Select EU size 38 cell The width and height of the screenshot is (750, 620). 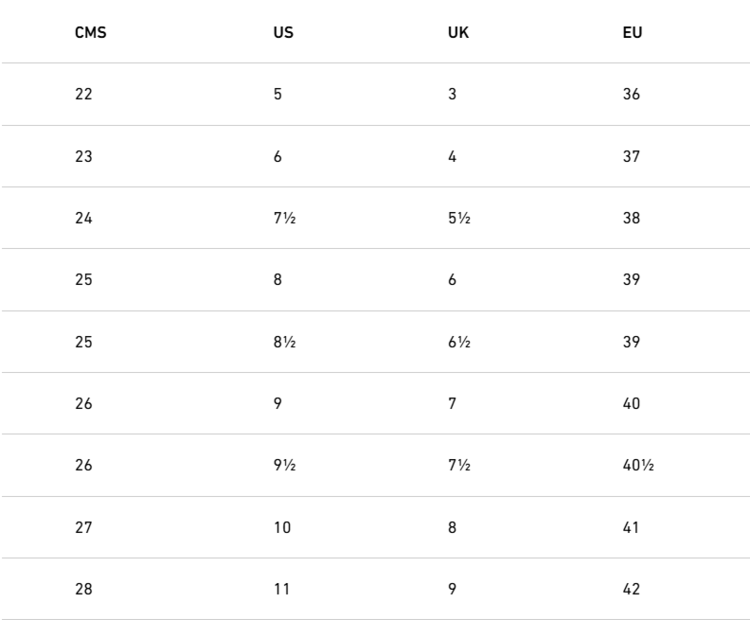pos(631,219)
